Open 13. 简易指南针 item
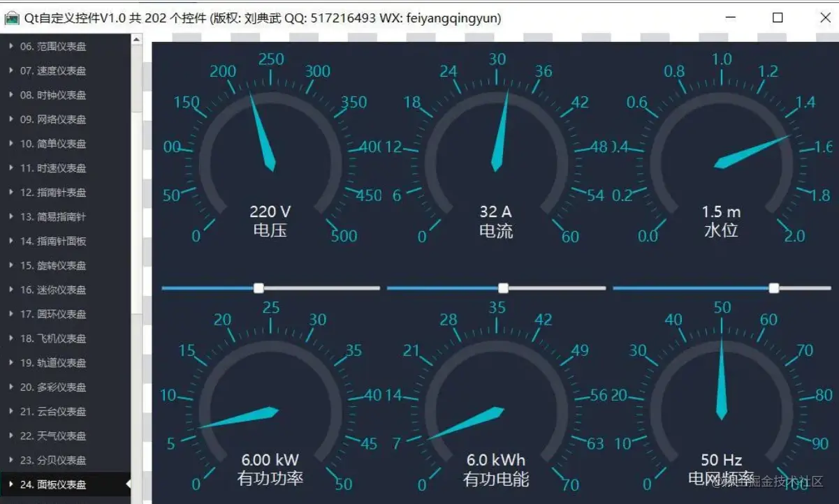Viewport: 839px width, 504px height. [66, 217]
